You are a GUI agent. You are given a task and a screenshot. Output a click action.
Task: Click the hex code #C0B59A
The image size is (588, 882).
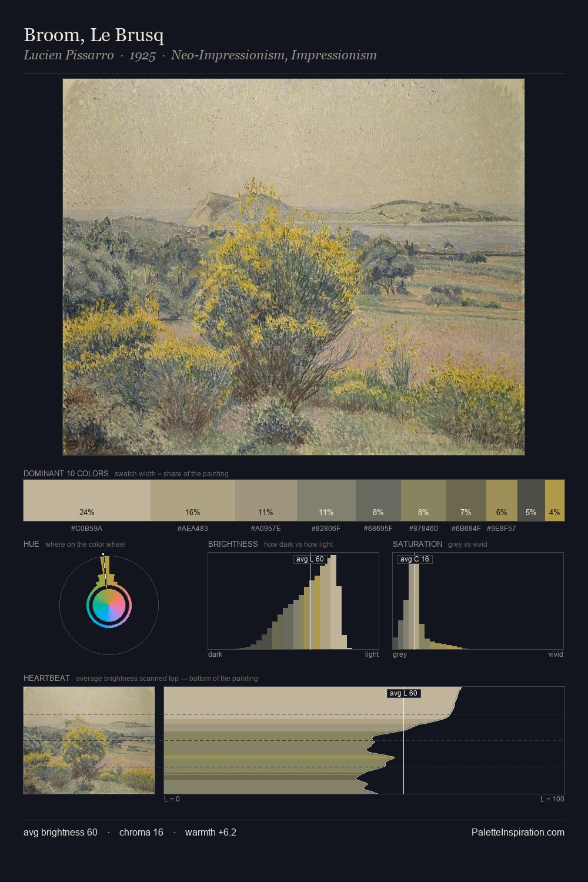click(x=86, y=529)
